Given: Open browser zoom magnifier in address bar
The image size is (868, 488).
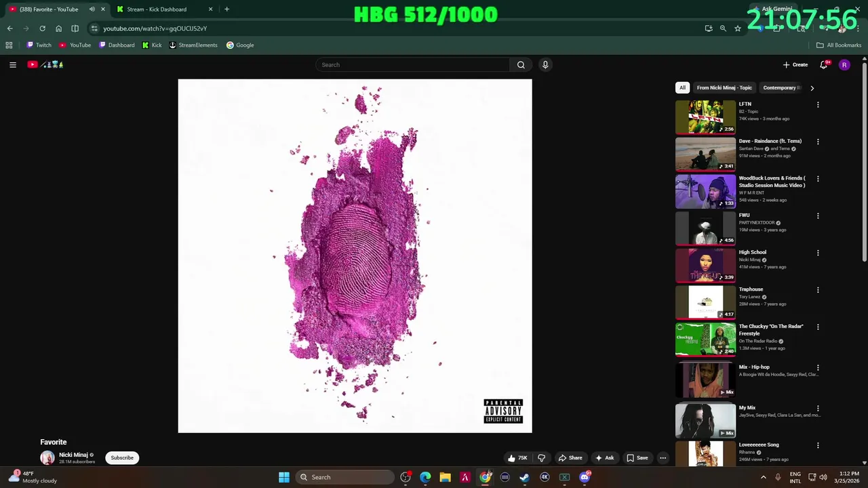Looking at the screenshot, I should click(723, 28).
